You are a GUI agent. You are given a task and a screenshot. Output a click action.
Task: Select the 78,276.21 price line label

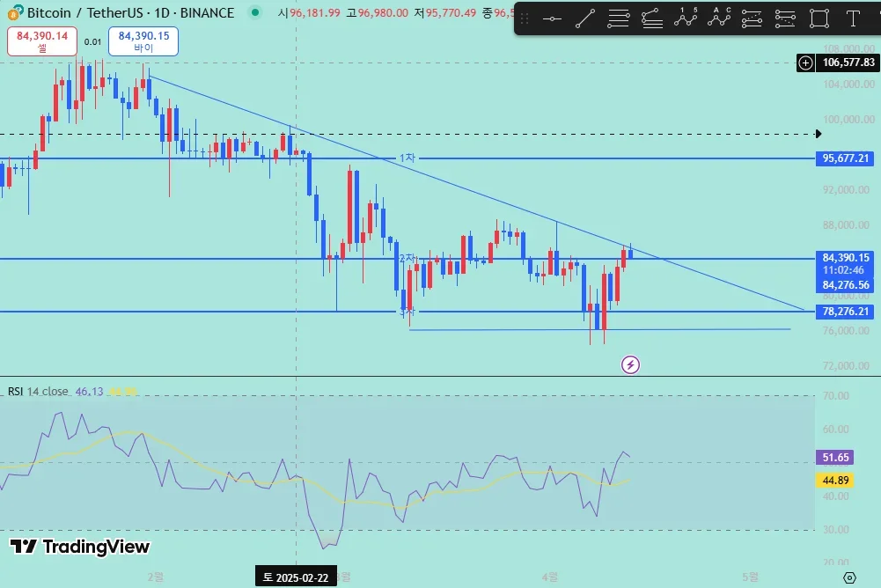tap(845, 312)
